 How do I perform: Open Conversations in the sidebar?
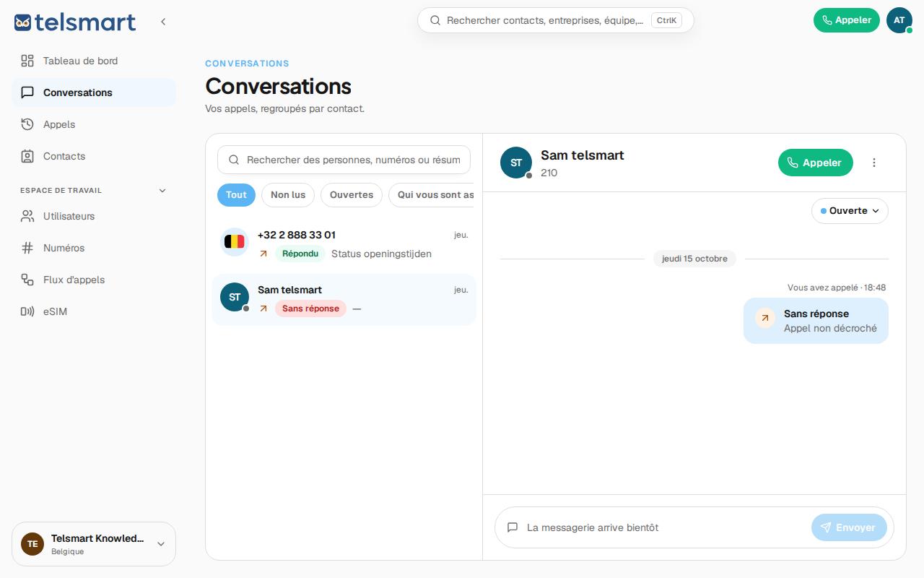94,92
